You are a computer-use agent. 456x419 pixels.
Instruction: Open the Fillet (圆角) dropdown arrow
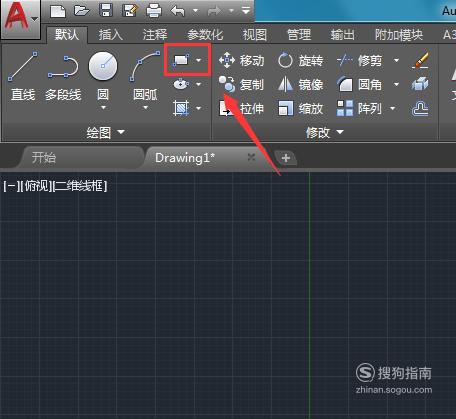tap(396, 84)
